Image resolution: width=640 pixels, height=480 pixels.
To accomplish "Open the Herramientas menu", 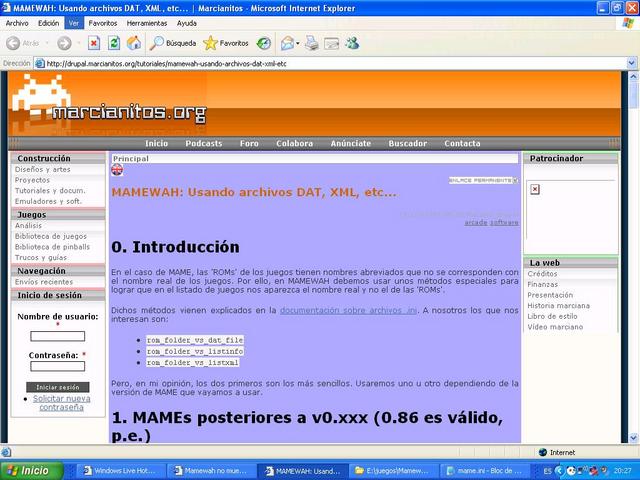I will pos(147,23).
